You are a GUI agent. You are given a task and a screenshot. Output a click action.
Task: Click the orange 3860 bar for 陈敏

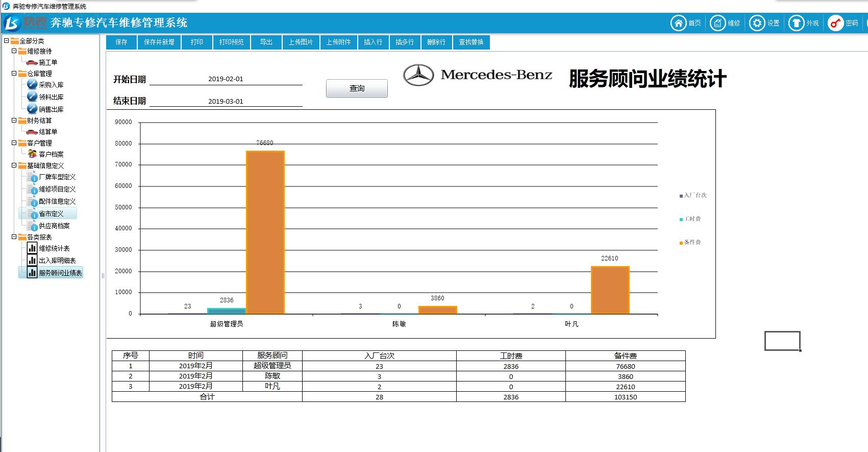click(438, 310)
